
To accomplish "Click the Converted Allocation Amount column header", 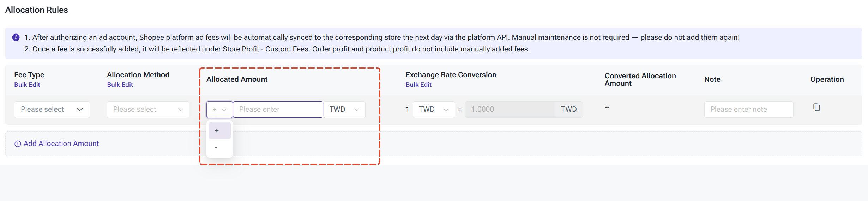I will (640, 79).
